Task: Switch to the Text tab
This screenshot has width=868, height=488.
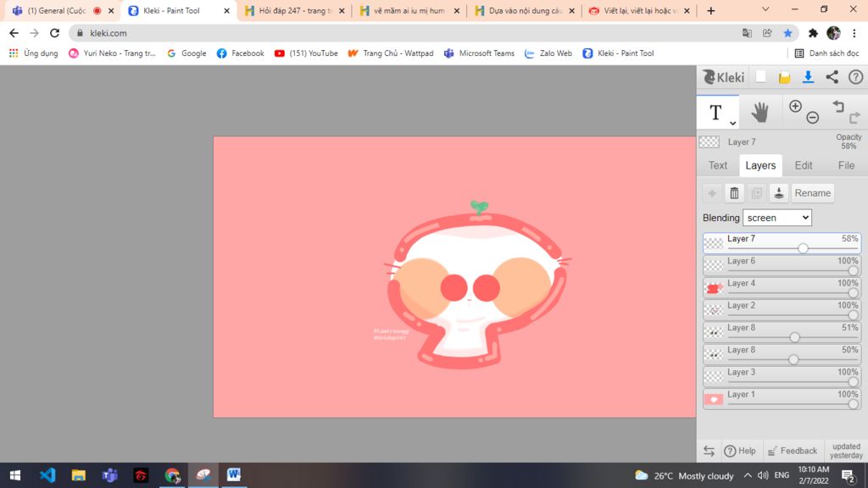Action: coord(718,165)
